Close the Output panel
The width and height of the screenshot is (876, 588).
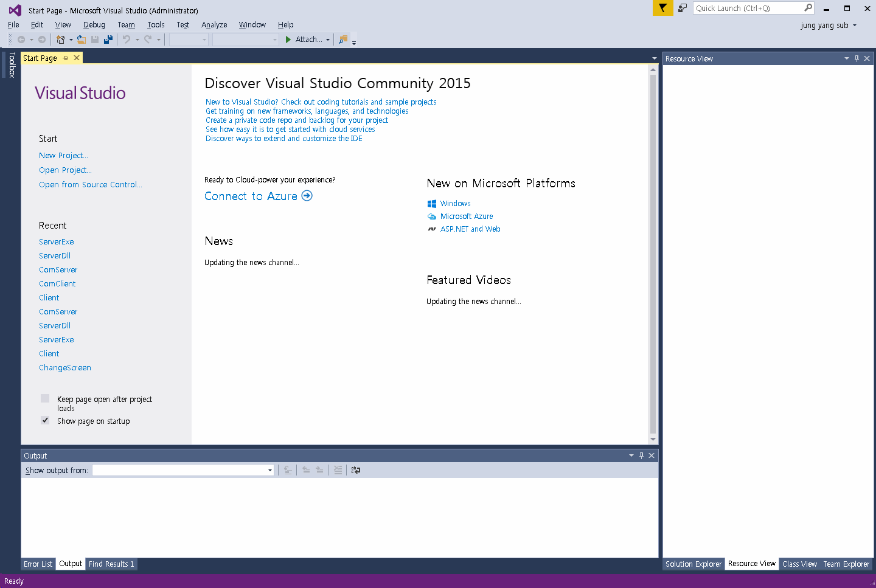(652, 455)
